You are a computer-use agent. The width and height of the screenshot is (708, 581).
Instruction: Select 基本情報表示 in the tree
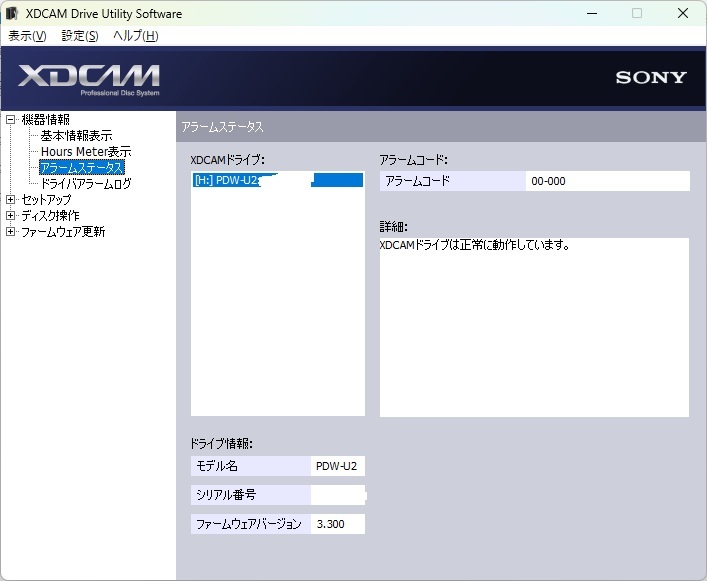click(76, 135)
